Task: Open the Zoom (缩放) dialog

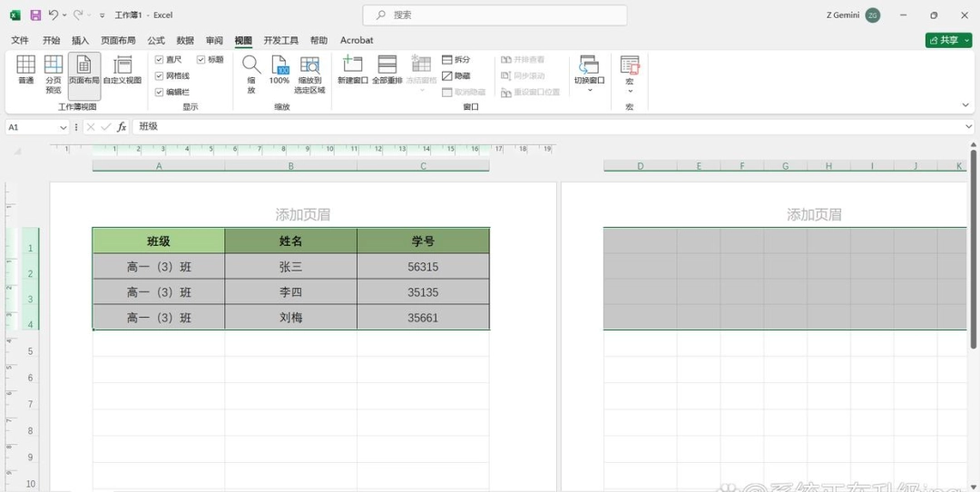Action: (251, 75)
